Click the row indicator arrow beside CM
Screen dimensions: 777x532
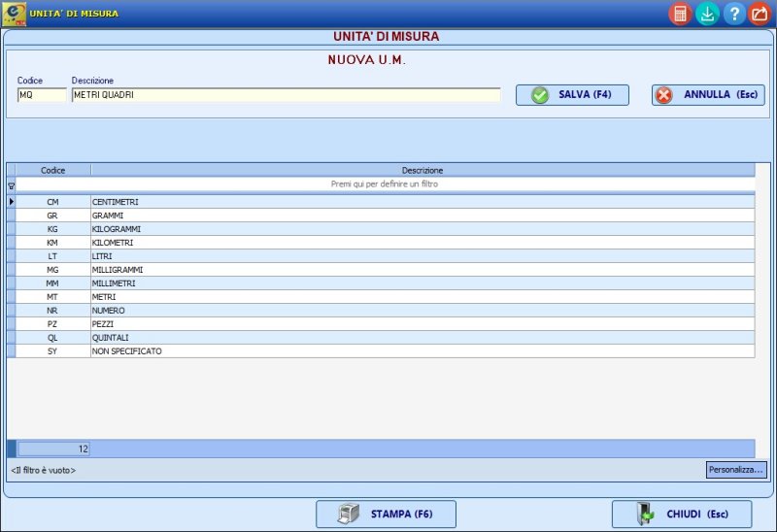(12, 202)
